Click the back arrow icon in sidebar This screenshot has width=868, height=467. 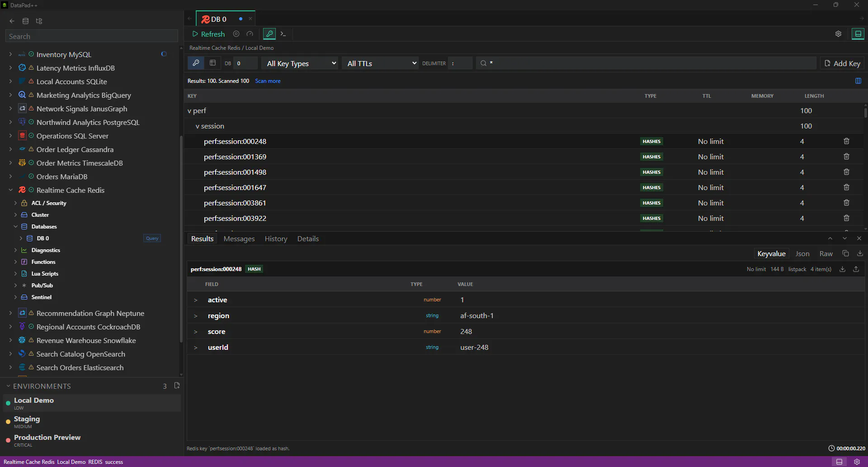pyautogui.click(x=12, y=21)
